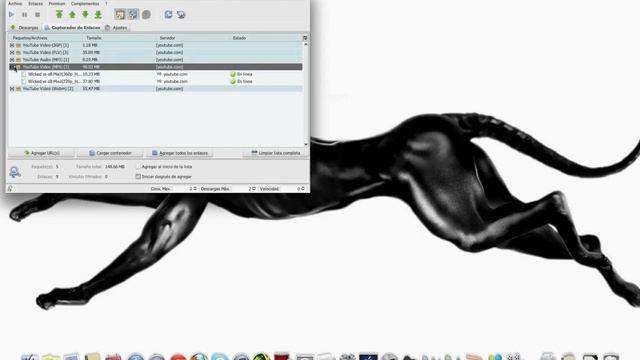Viewport: 640px width, 360px height.
Task: Click the folder icon of the MP3 package
Action: 18,60
